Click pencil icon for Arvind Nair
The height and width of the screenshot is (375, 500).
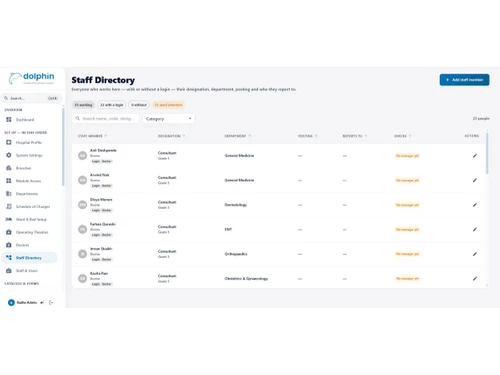pyautogui.click(x=475, y=180)
